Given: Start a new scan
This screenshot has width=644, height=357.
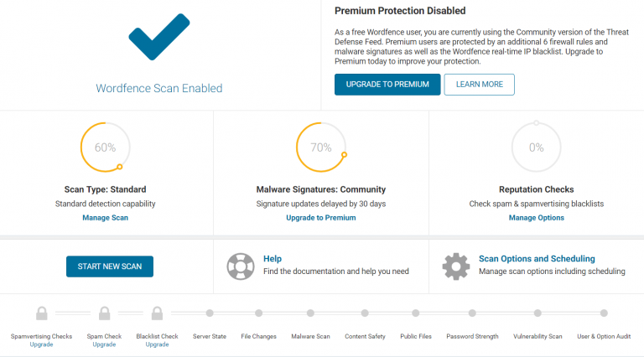Looking at the screenshot, I should pos(110,266).
